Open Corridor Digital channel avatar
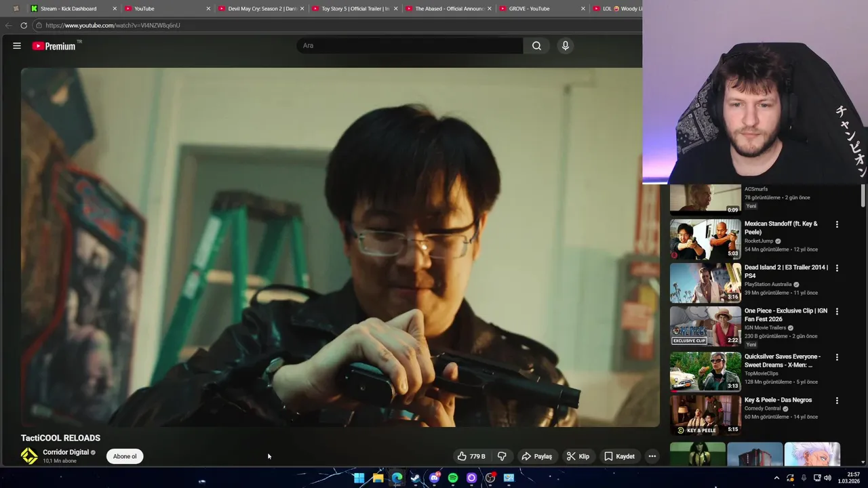Viewport: 868px width, 488px height. pos(29,456)
